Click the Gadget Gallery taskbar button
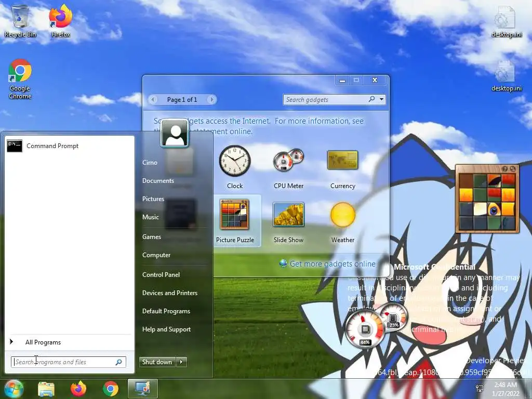Screen dimensions: 532x399 [142, 389]
